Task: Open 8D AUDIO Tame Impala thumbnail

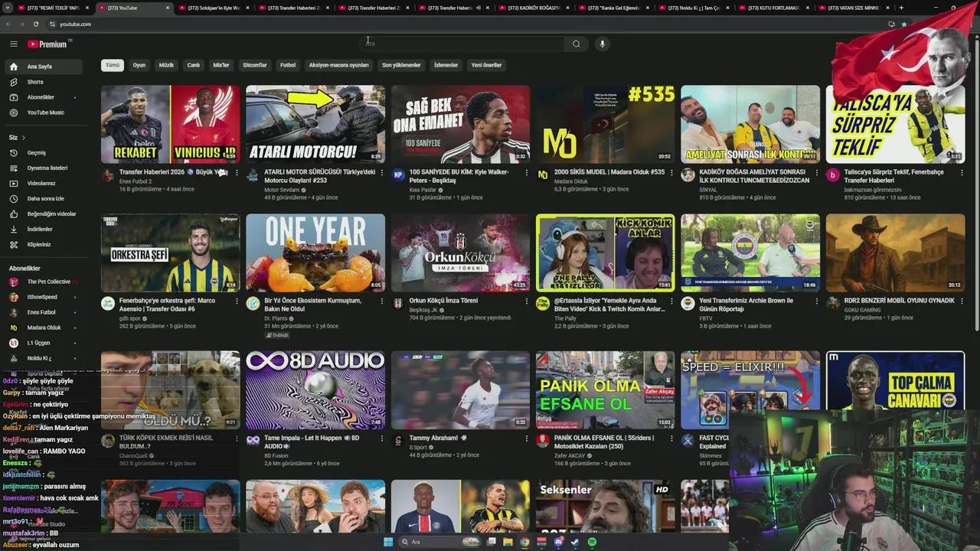Action: tap(315, 390)
